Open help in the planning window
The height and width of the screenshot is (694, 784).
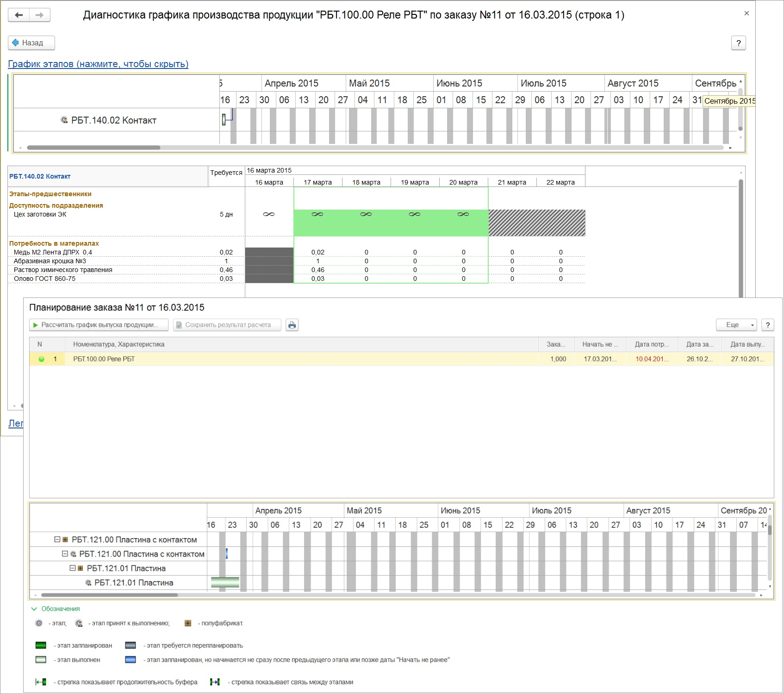[x=768, y=325]
